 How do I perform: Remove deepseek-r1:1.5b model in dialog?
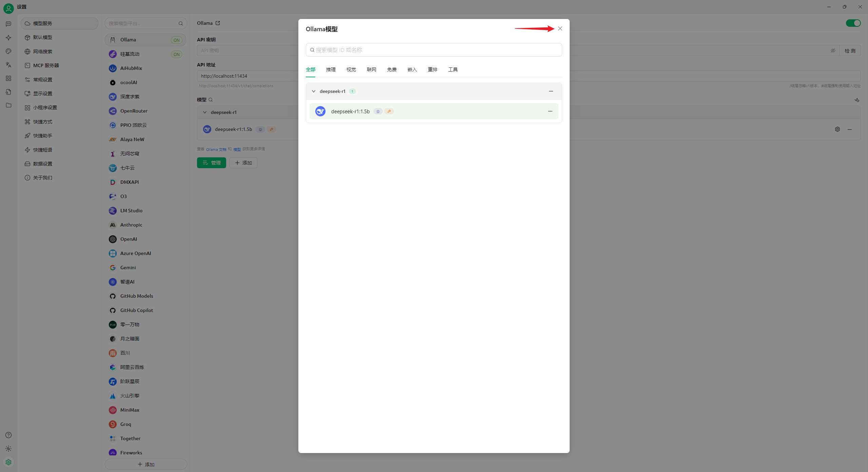point(550,111)
